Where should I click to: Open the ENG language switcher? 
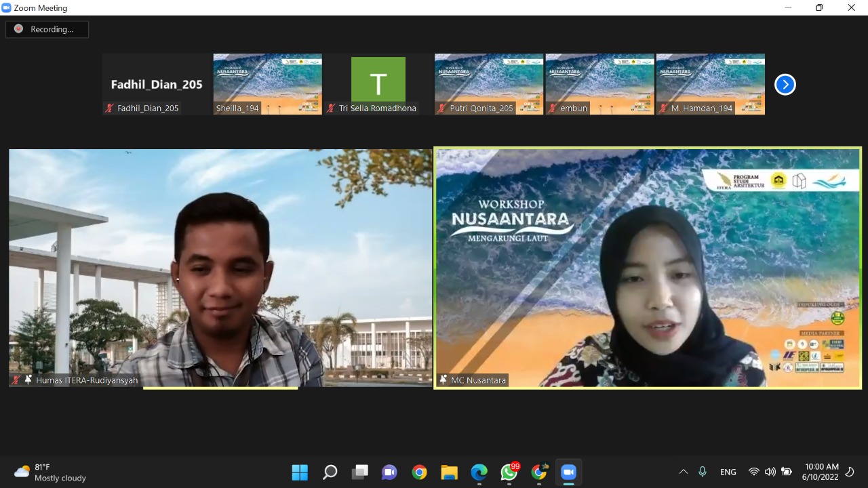tap(728, 472)
